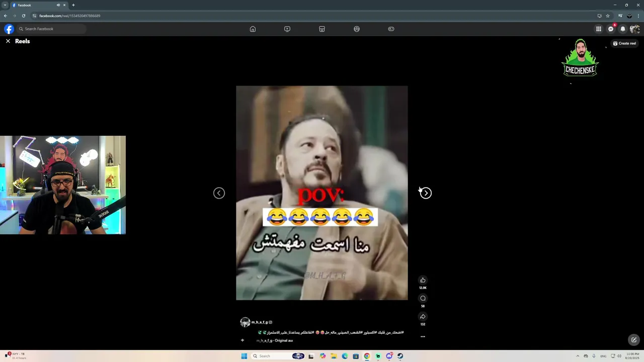Image resolution: width=644 pixels, height=362 pixels.
Task: Open Chrome profile avatar
Action: pos(629,16)
